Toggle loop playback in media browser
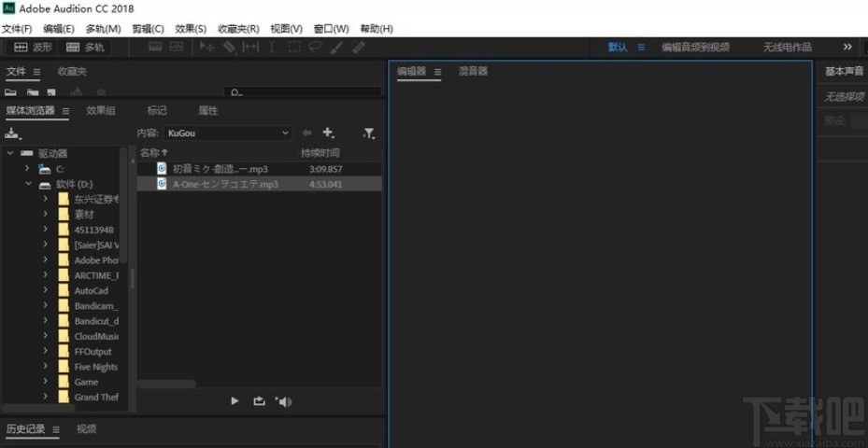 coord(259,401)
